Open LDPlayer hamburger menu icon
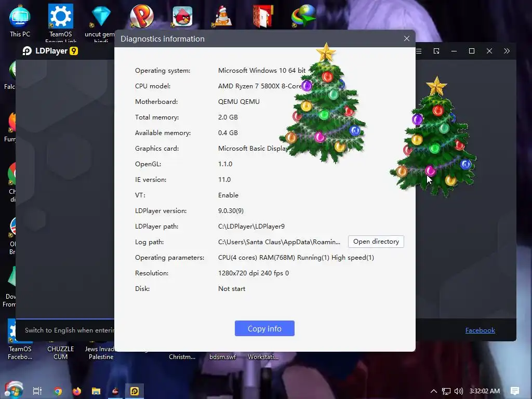The image size is (532, 399). (419, 51)
